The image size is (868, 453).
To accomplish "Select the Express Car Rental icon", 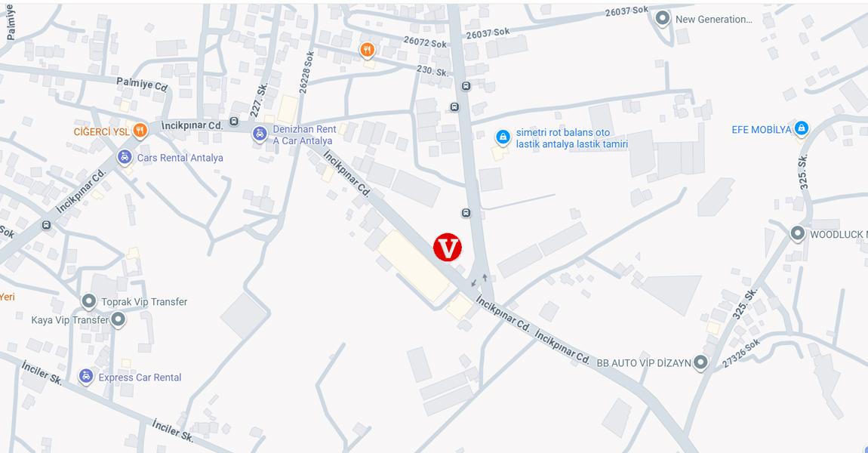I will (85, 377).
